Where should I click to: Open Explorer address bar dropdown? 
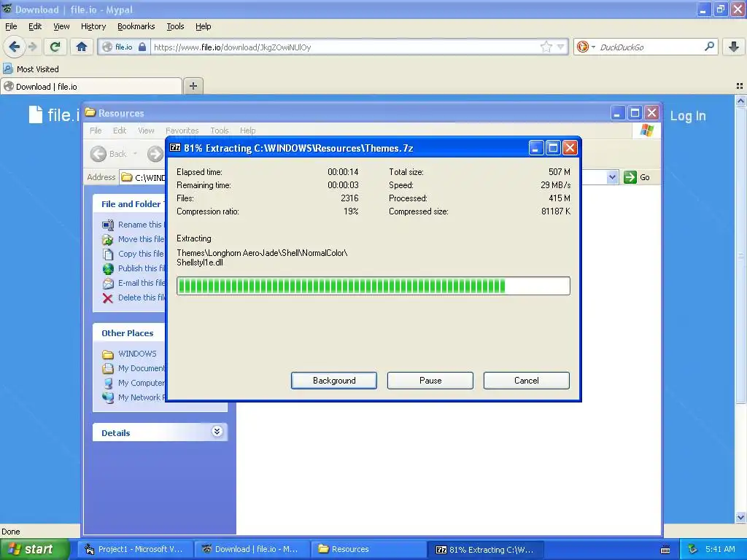[612, 177]
